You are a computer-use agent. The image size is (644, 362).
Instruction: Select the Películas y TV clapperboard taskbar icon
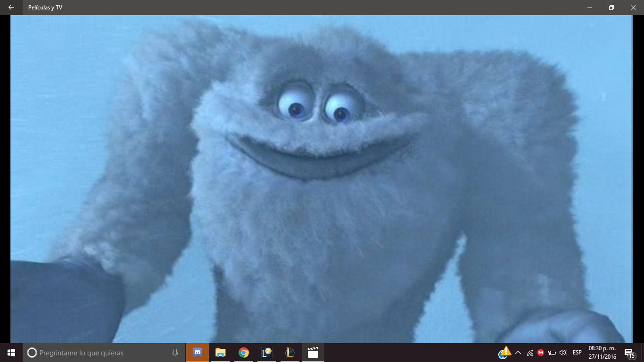(x=313, y=353)
